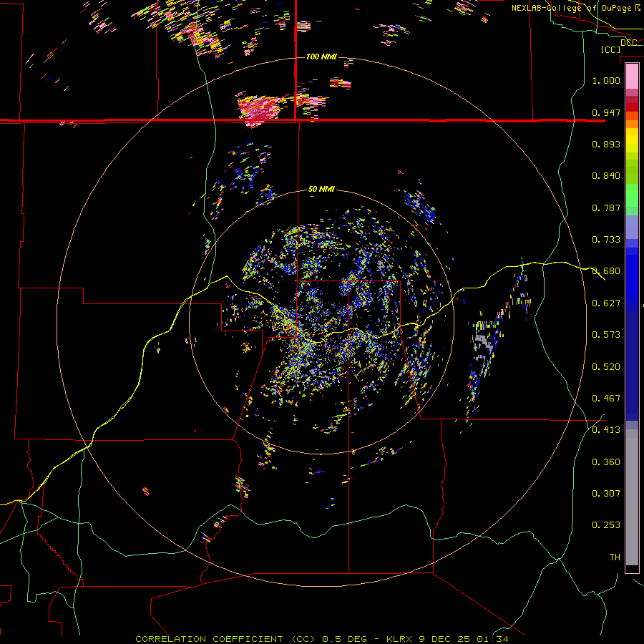
Task: Click the 0.840 scale value
Action: click(x=606, y=176)
